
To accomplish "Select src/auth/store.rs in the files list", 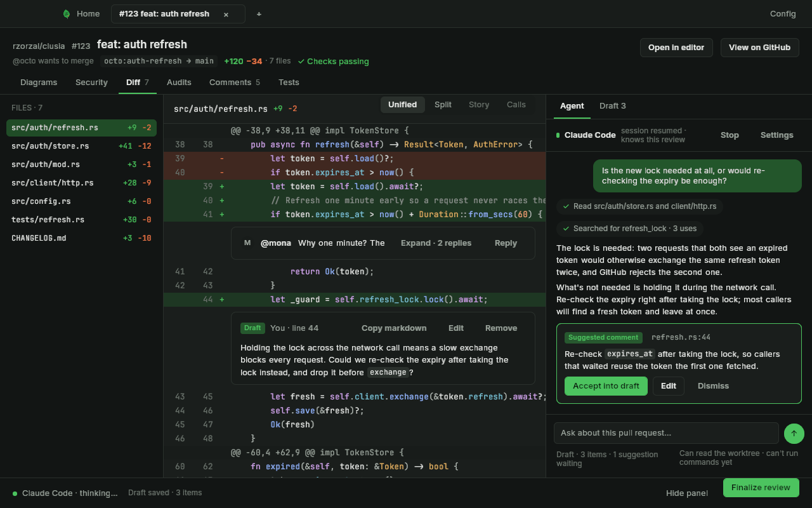I will pos(81,146).
